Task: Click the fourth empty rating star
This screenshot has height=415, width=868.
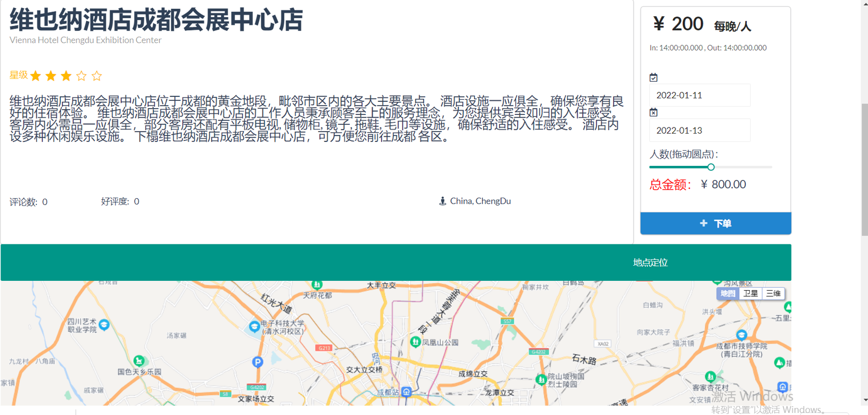Action: tap(81, 76)
